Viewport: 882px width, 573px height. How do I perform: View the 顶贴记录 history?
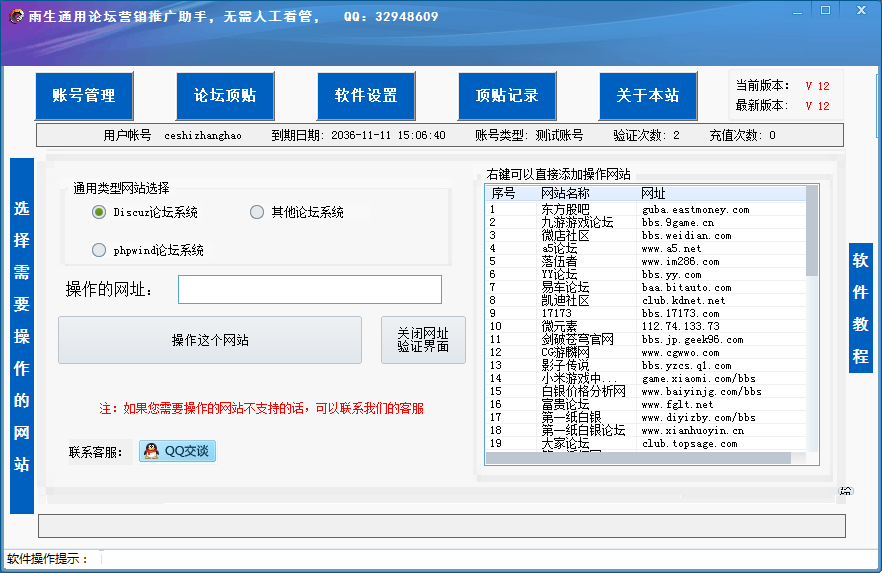(507, 96)
